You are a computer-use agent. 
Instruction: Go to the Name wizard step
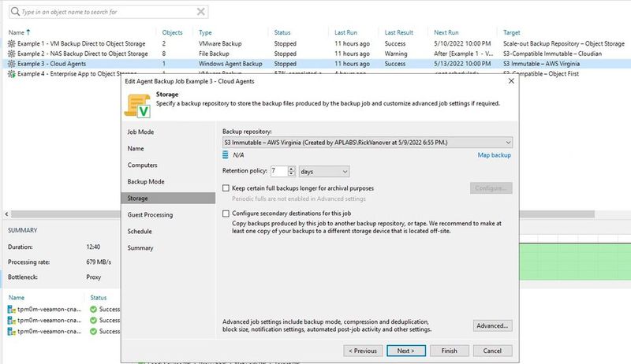pos(136,148)
